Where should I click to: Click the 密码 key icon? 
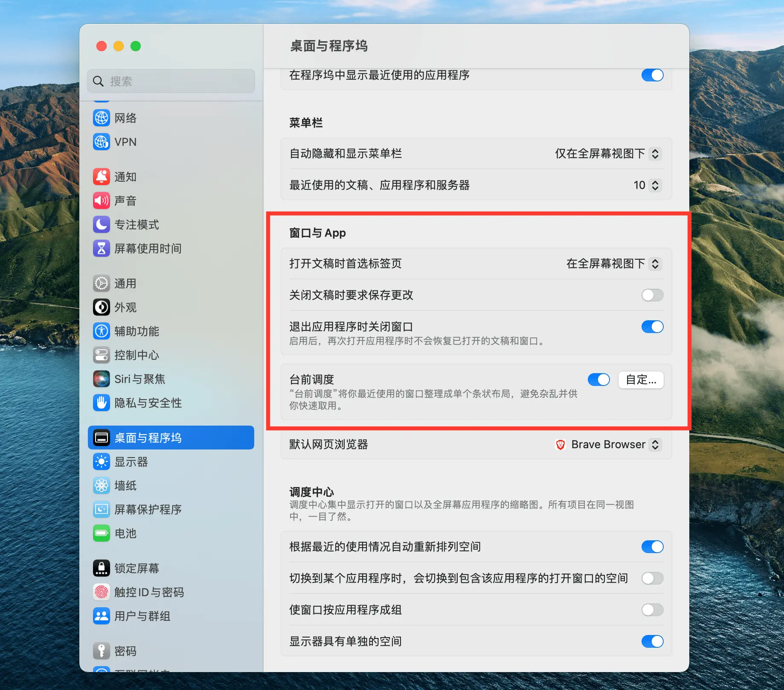point(102,651)
